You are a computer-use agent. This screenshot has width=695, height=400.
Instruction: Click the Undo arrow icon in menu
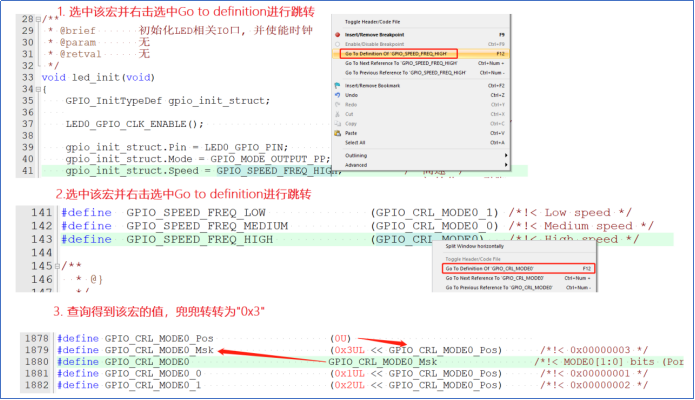337,95
